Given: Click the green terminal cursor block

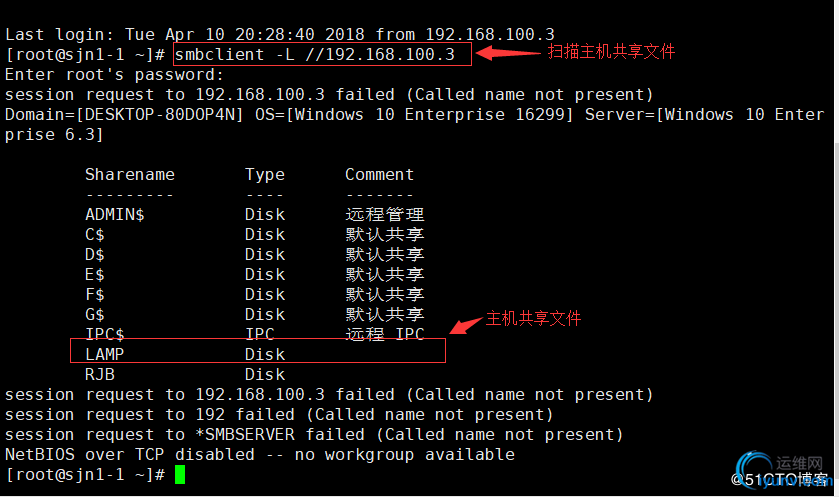Looking at the screenshot, I should click(180, 475).
